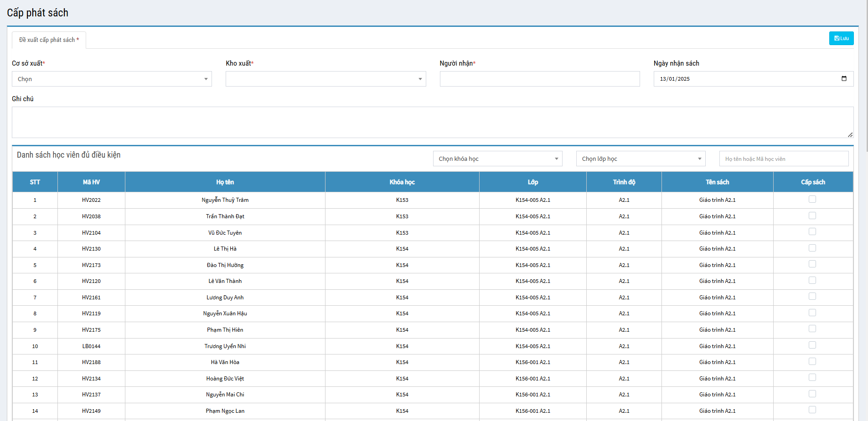The width and height of the screenshot is (868, 421).
Task: Expand the Kho xuất dropdown
Action: (325, 79)
